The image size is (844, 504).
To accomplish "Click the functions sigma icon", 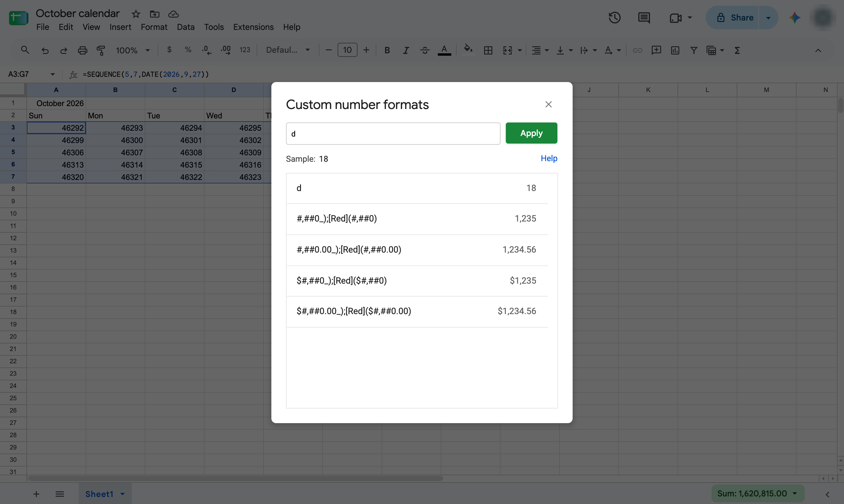I will (737, 50).
